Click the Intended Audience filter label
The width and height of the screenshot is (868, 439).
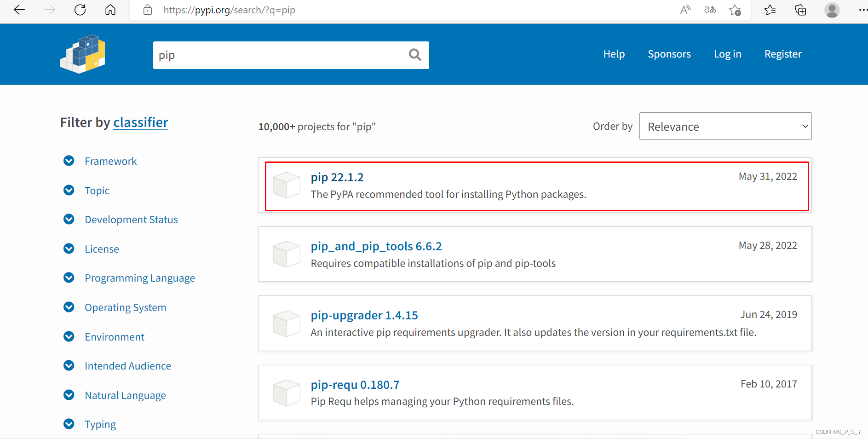click(x=128, y=366)
